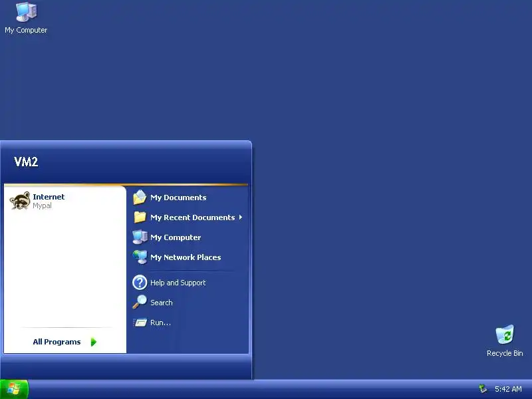Click the system tray network icon
The width and height of the screenshot is (532, 399).
[x=483, y=388]
